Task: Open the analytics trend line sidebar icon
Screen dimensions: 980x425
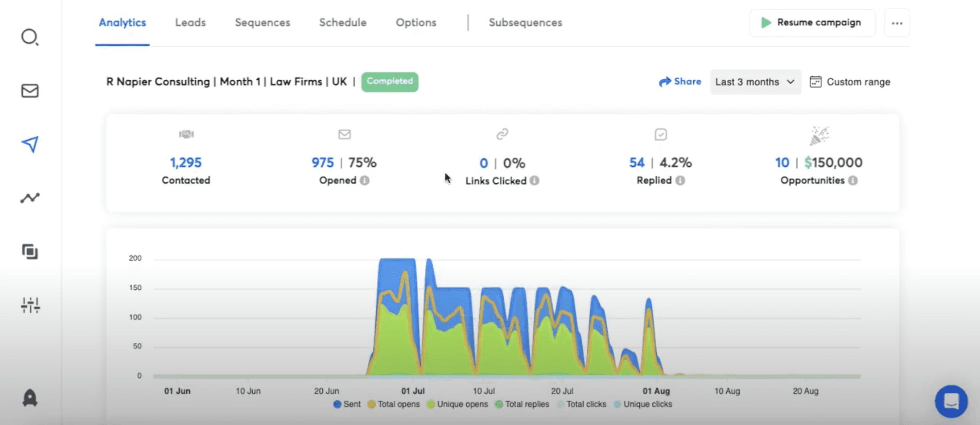Action: point(30,198)
